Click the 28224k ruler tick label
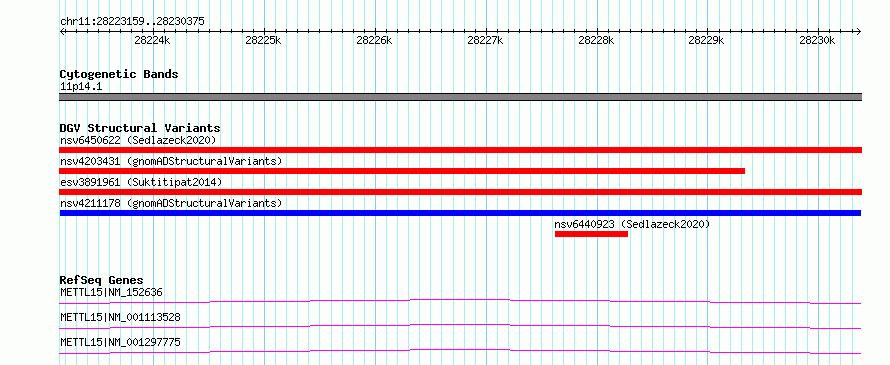The height and width of the screenshot is (365, 890). click(x=152, y=41)
